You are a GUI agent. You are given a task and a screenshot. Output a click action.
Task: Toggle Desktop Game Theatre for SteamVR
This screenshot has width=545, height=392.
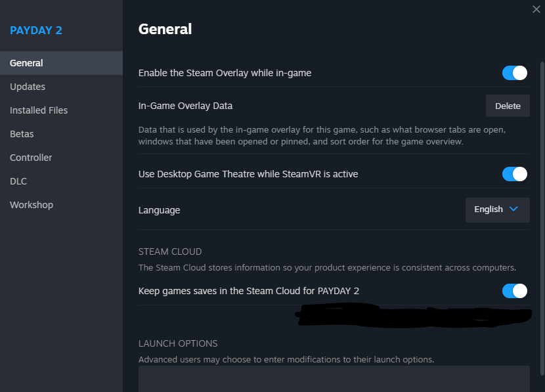[515, 174]
